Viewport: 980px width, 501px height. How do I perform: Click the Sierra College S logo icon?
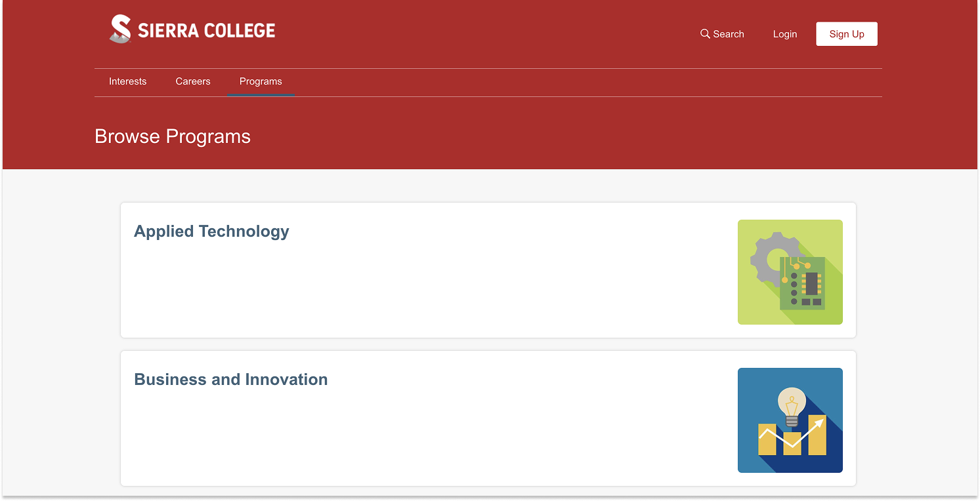tap(120, 29)
